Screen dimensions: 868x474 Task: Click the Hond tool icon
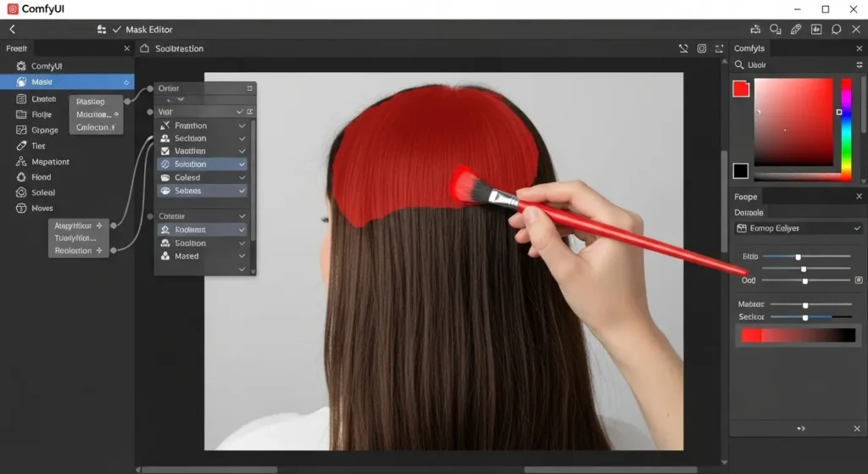(21, 177)
